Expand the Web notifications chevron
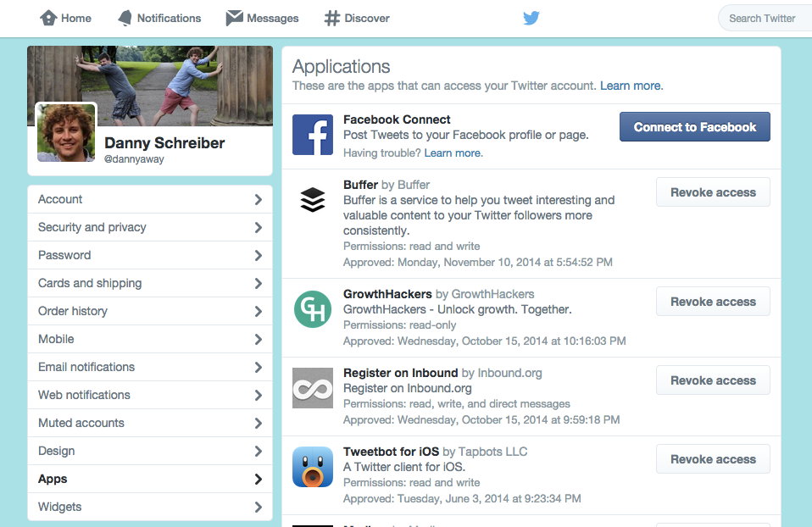This screenshot has width=812, height=527. [259, 395]
